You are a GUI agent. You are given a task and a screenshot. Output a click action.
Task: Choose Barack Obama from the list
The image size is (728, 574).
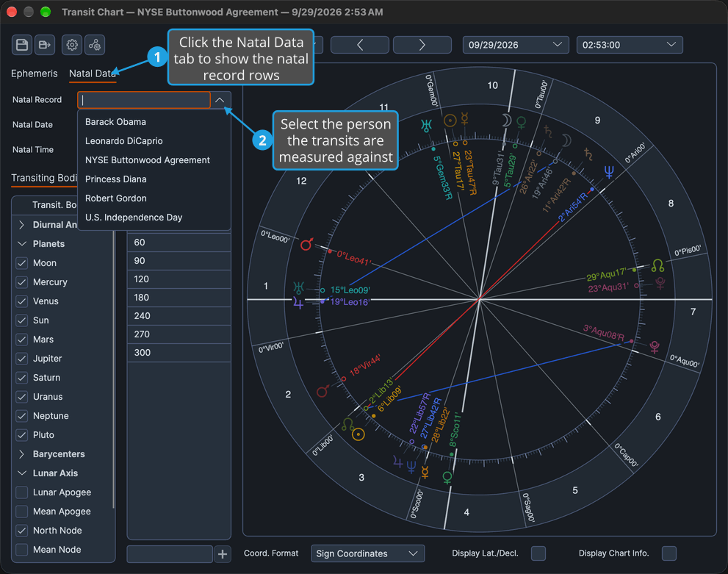154,122
